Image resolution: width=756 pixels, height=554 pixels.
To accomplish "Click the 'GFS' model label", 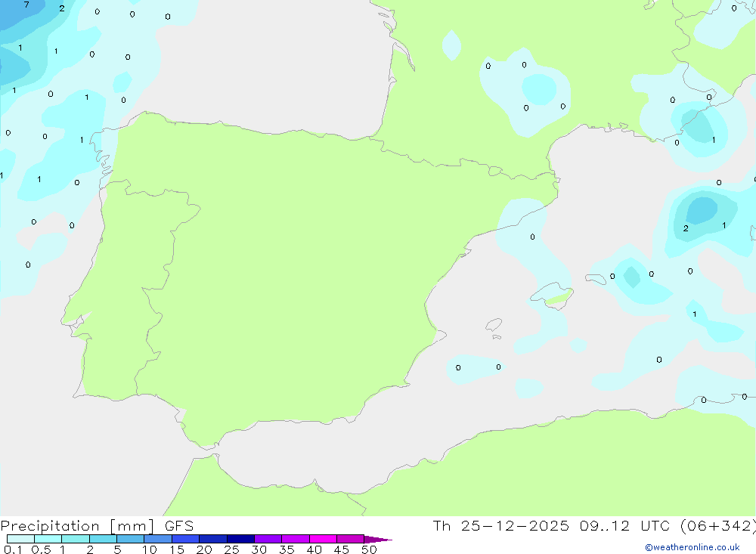I will 179,526.
